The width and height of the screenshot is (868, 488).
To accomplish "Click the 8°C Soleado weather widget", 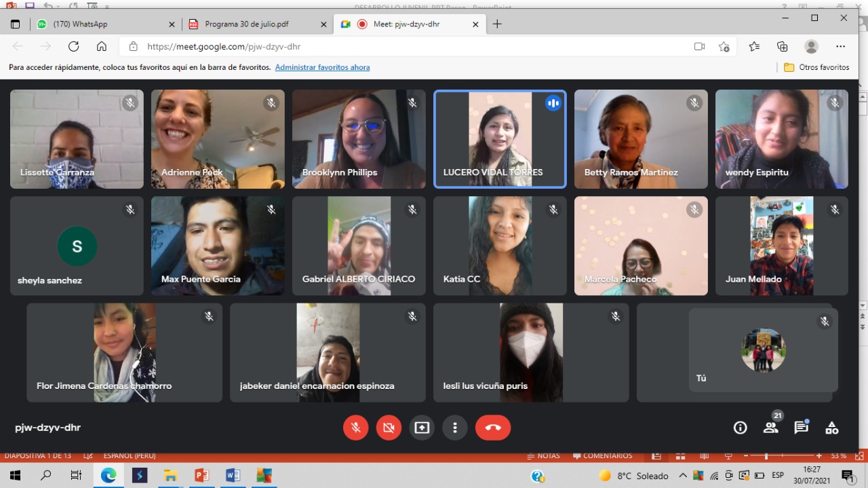I will (634, 476).
